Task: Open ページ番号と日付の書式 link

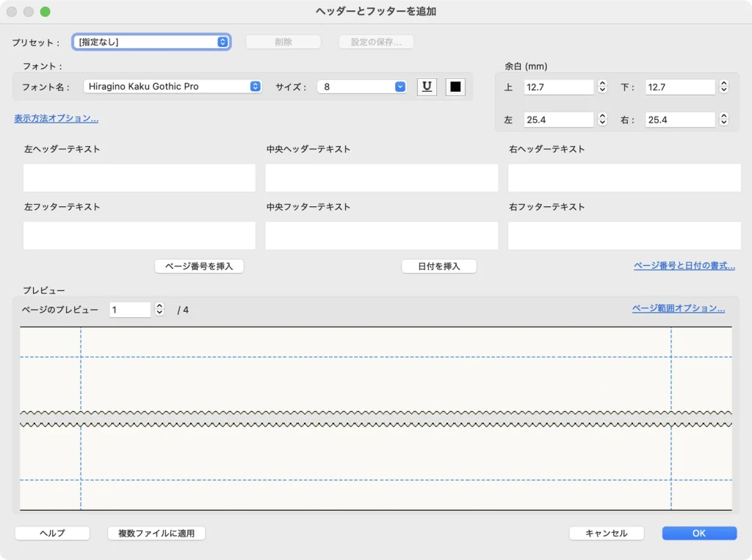Action: pos(684,266)
